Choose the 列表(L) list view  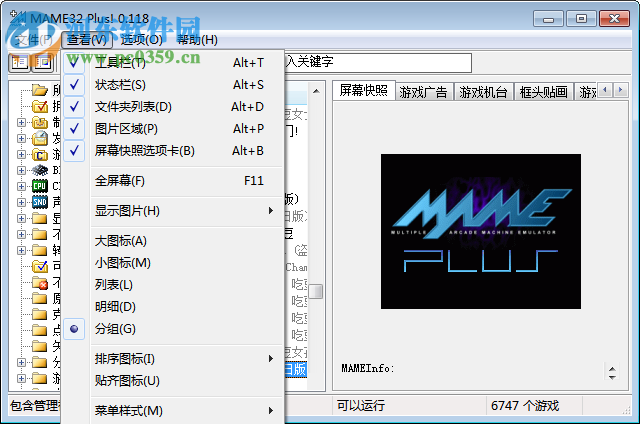pos(173,285)
